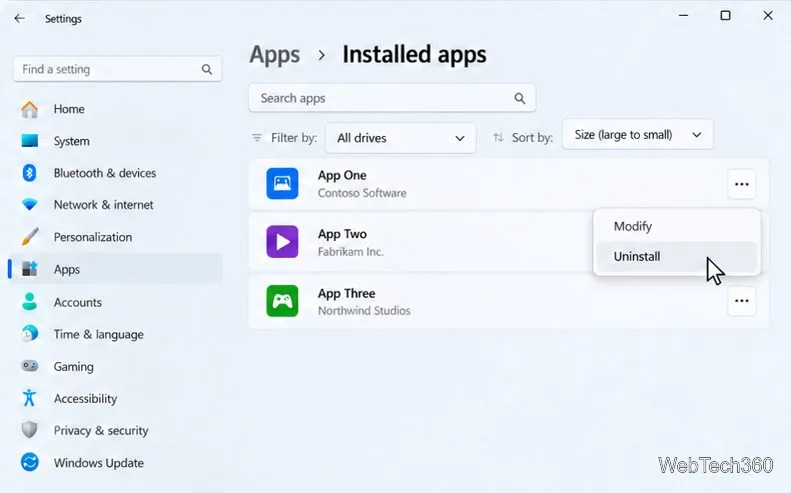This screenshot has height=493, width=791.
Task: Open Privacy & security label
Action: [x=101, y=430]
